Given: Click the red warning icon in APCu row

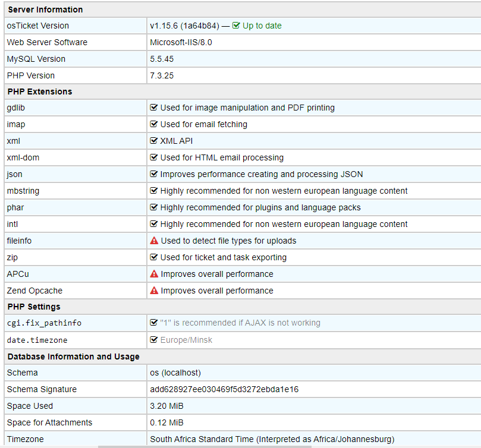Looking at the screenshot, I should pos(154,274).
